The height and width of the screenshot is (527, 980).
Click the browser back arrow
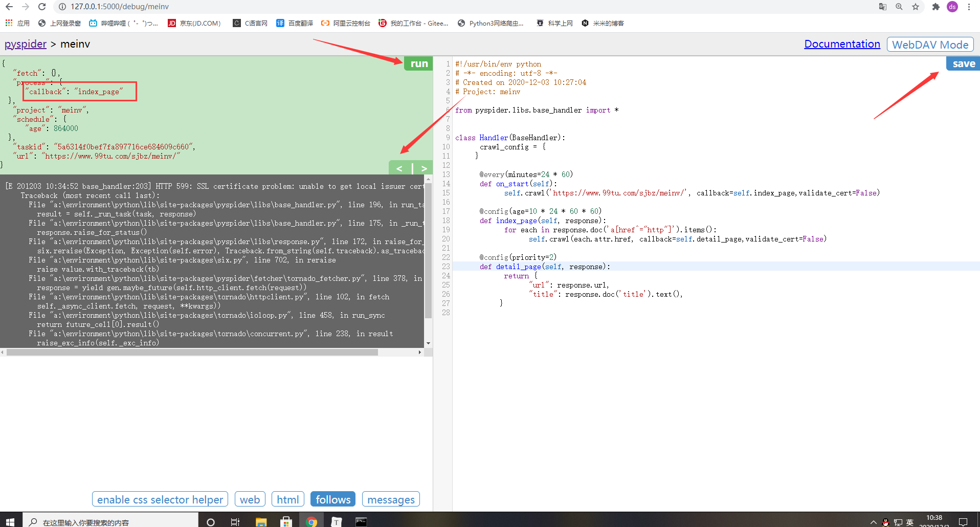(x=9, y=7)
